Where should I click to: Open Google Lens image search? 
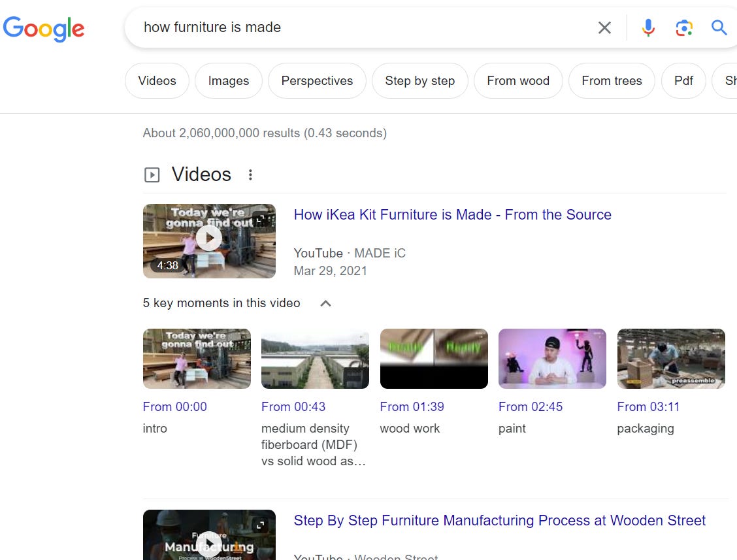pos(684,27)
